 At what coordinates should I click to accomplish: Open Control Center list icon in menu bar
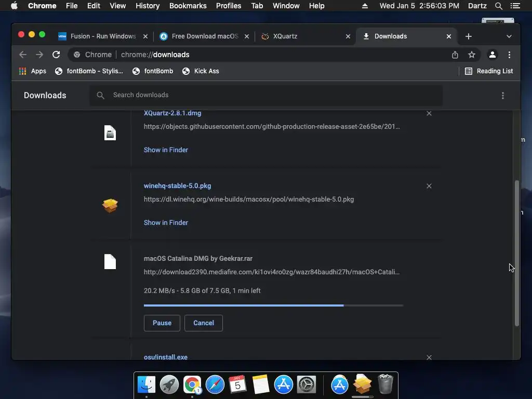click(x=515, y=6)
